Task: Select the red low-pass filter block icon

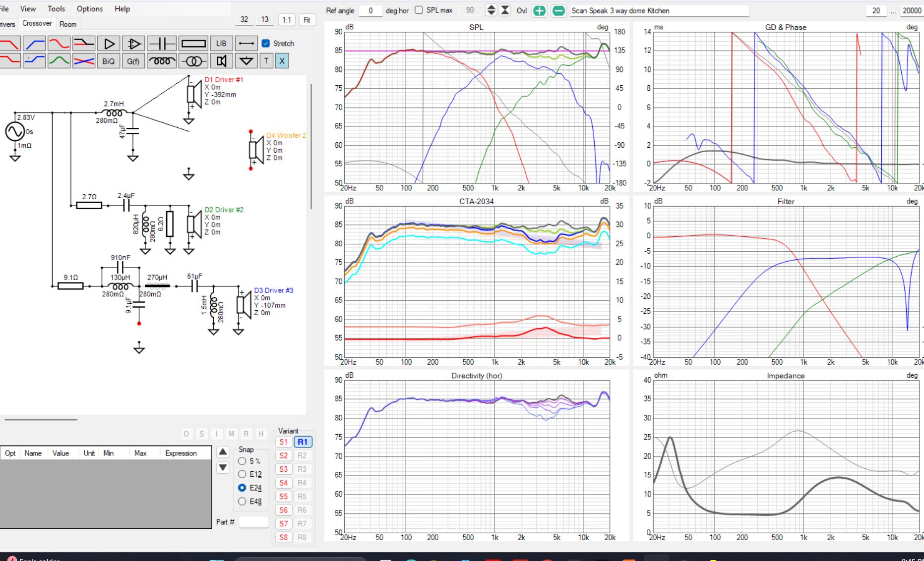Action: [x=9, y=44]
